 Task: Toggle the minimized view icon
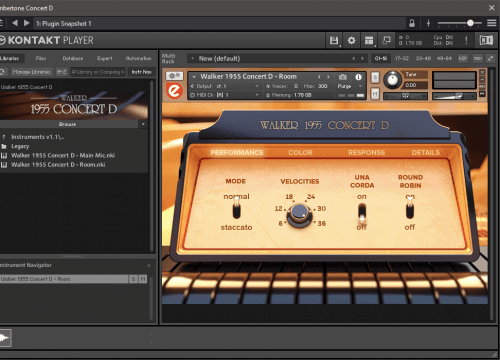tap(387, 41)
